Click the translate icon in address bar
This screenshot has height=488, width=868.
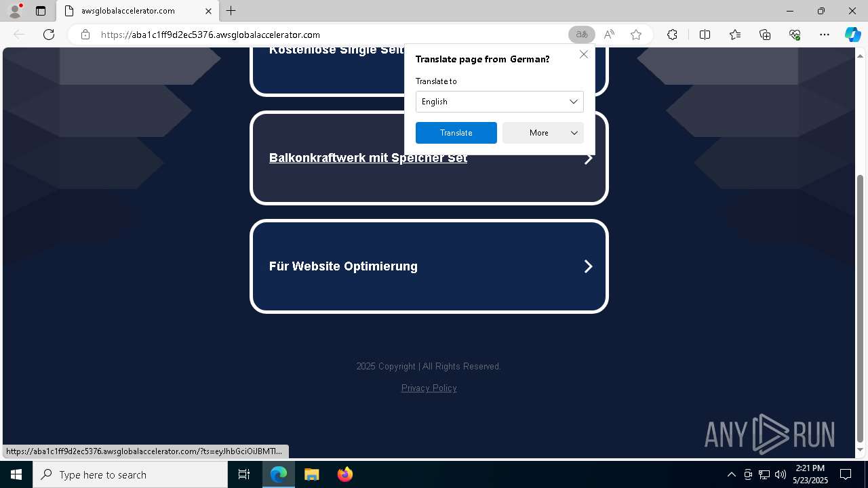coord(582,35)
